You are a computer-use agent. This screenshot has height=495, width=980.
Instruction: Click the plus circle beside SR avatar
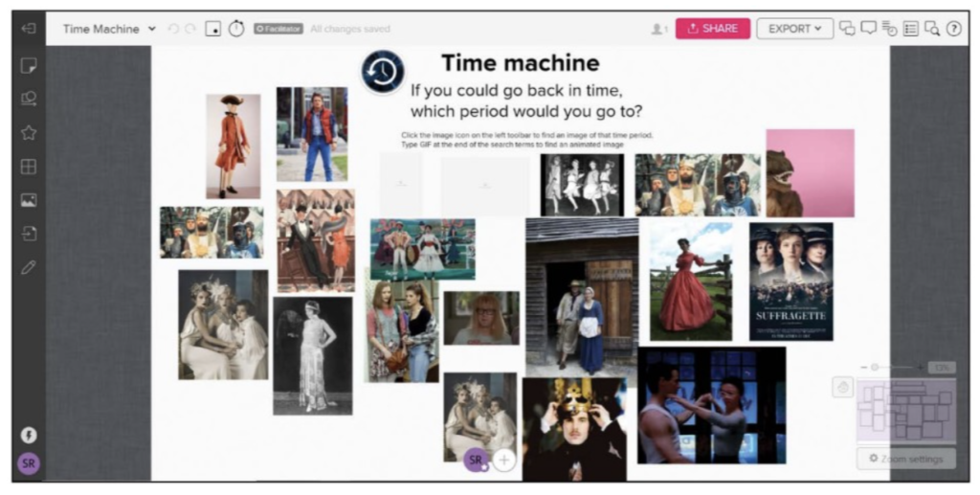point(503,460)
